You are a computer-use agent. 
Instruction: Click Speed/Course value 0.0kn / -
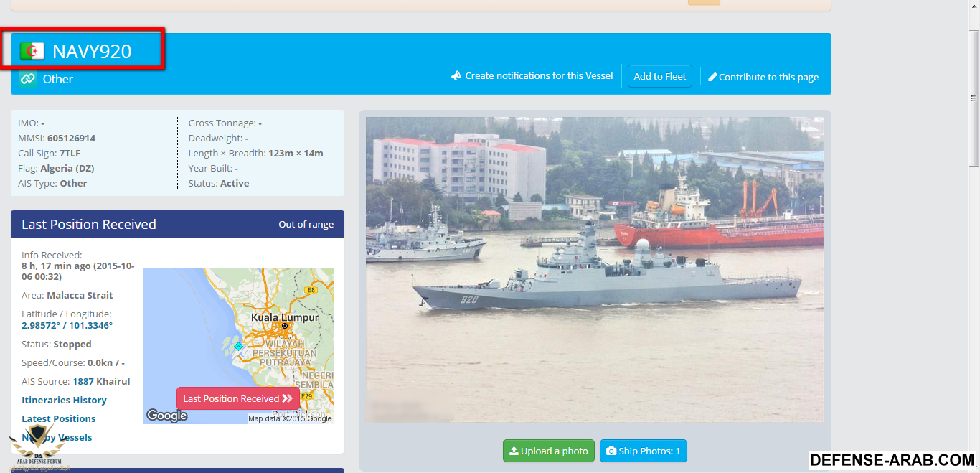[106, 362]
